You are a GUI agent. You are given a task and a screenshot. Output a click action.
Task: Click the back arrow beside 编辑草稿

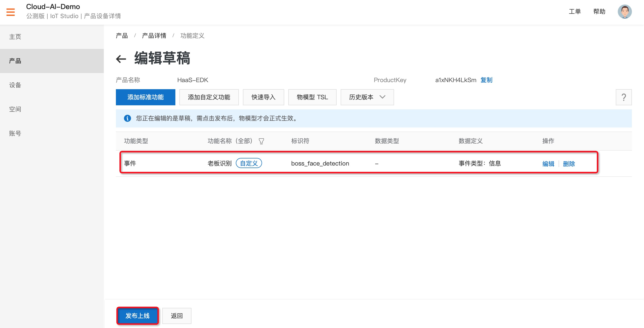[x=121, y=59]
